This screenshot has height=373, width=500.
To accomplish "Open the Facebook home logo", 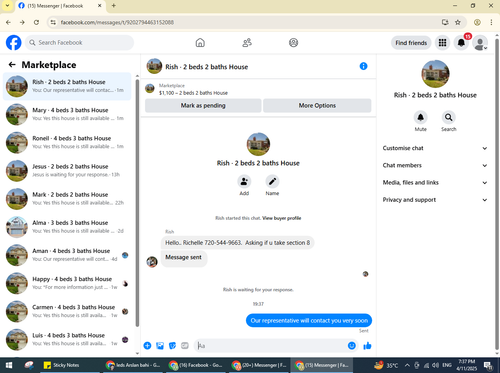I will (14, 43).
